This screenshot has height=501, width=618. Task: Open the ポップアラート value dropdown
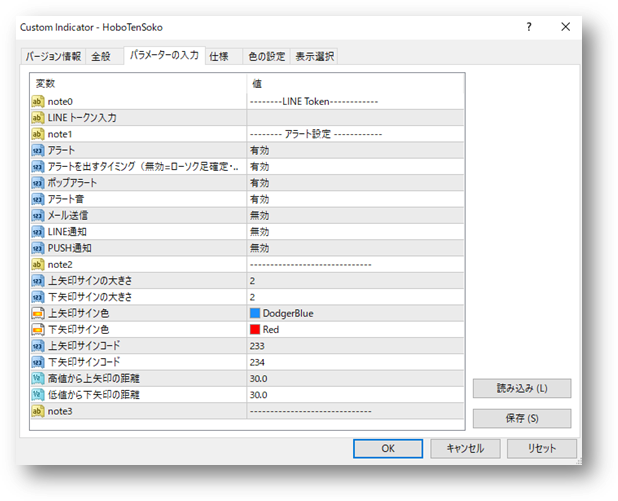point(355,183)
